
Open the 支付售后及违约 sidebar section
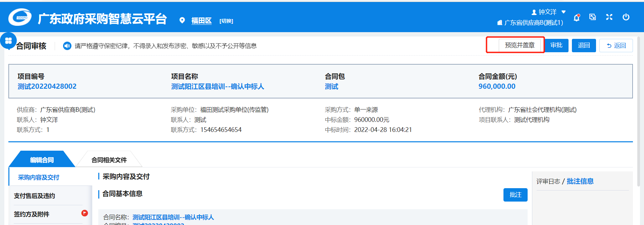pyautogui.click(x=34, y=196)
